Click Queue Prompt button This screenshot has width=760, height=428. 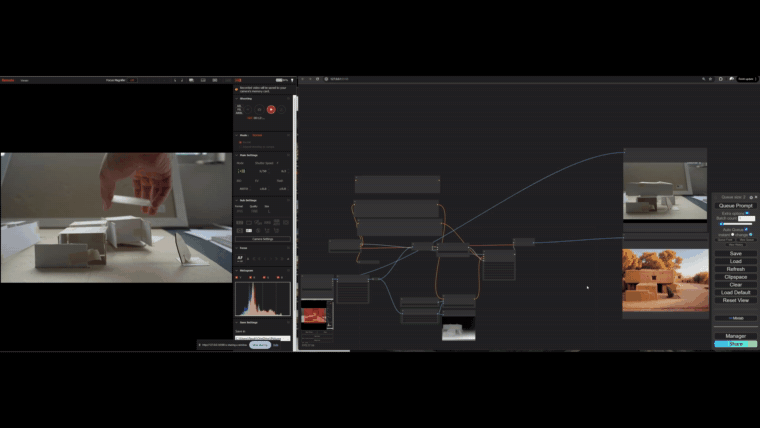click(x=735, y=206)
